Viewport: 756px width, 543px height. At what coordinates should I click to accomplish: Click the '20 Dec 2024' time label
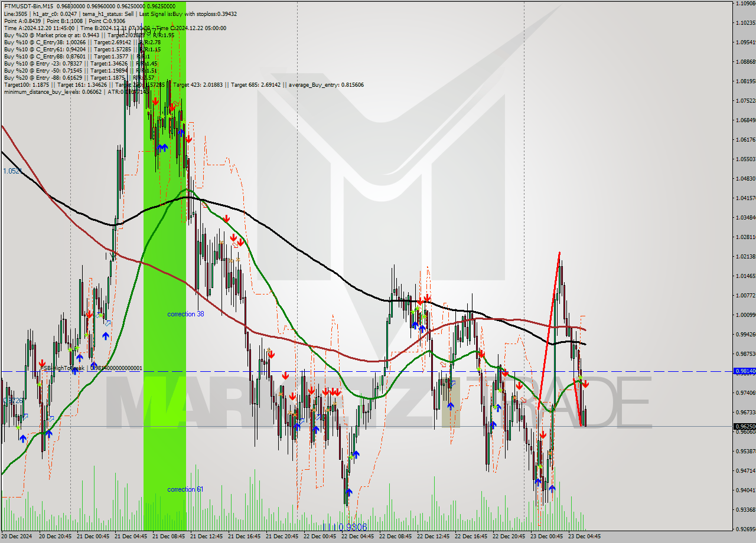18,537
